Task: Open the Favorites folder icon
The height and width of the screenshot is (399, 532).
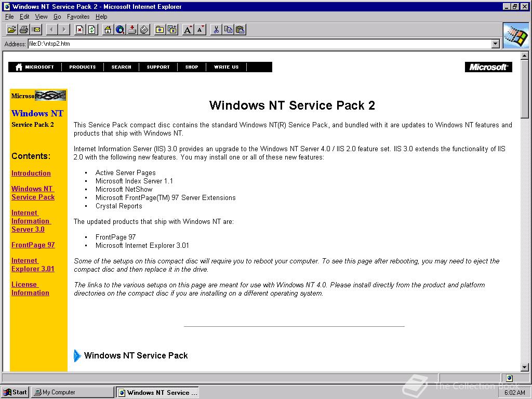Action: (x=160, y=30)
